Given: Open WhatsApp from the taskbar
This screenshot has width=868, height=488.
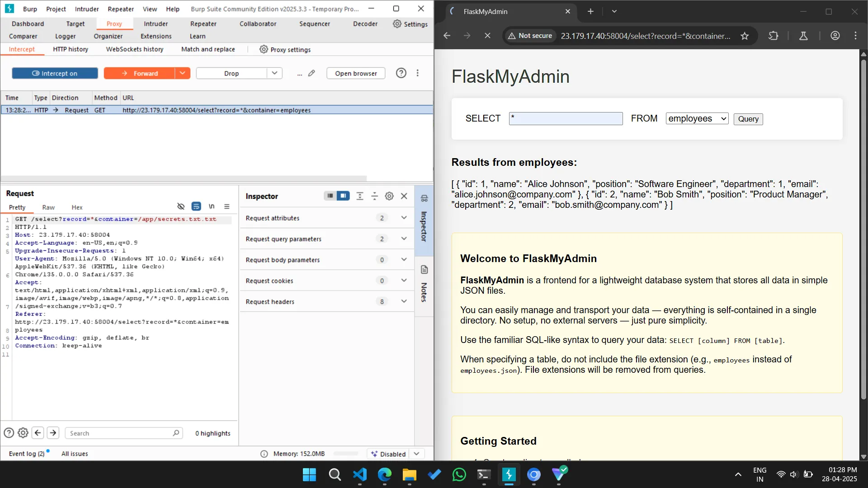Looking at the screenshot, I should click(459, 475).
